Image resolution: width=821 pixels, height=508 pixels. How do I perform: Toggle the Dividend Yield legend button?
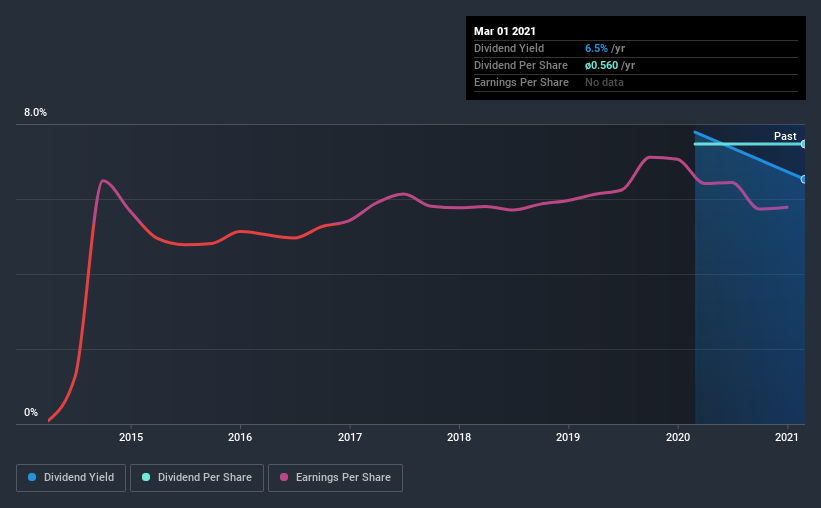(71, 478)
